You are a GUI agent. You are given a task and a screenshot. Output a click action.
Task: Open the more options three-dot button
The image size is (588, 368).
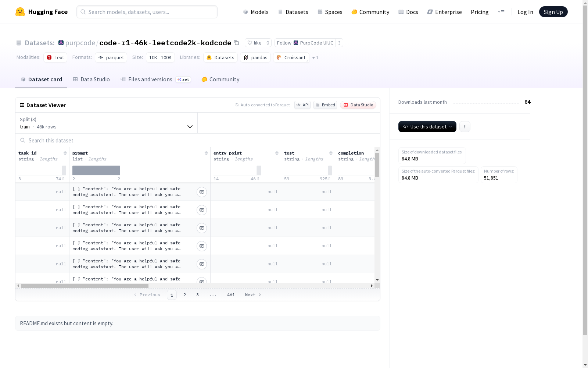[465, 127]
